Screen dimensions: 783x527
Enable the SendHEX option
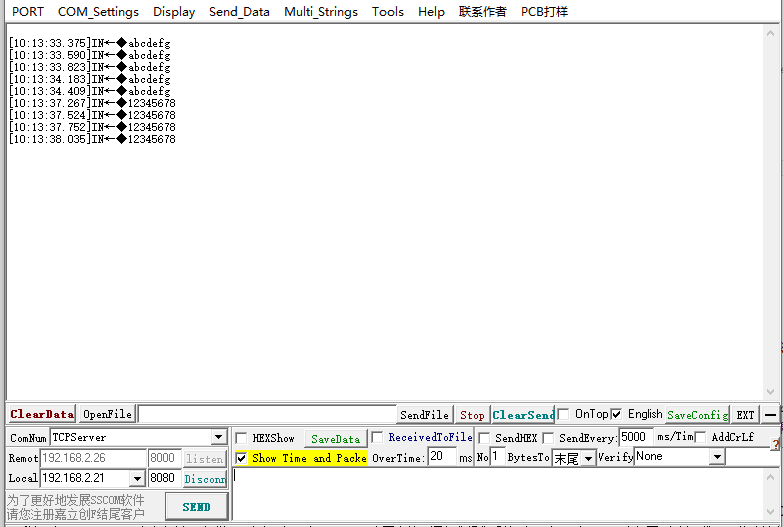click(484, 438)
